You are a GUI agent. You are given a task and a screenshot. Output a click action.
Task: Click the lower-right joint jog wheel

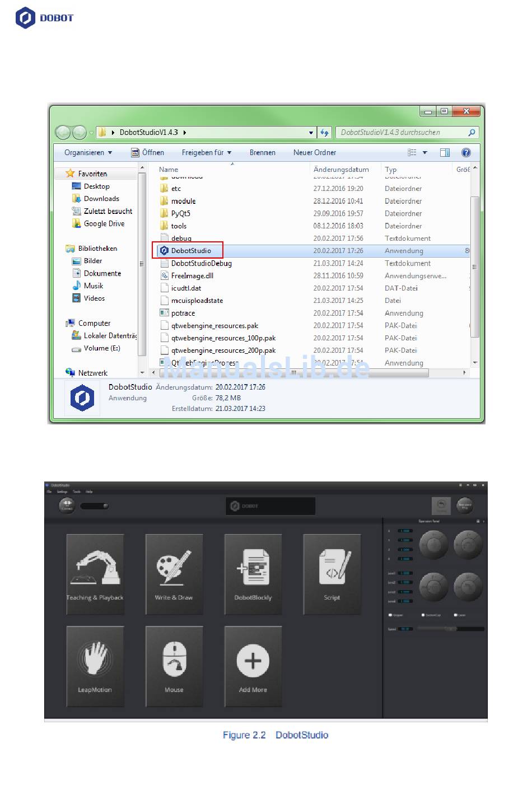(x=468, y=586)
